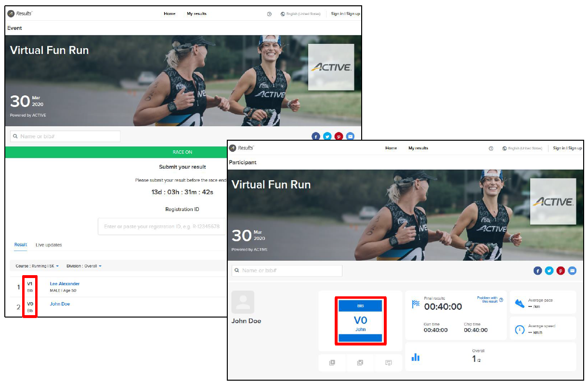This screenshot has height=385, width=588.
Task: Share via Pinterest on Participant page
Action: click(561, 271)
